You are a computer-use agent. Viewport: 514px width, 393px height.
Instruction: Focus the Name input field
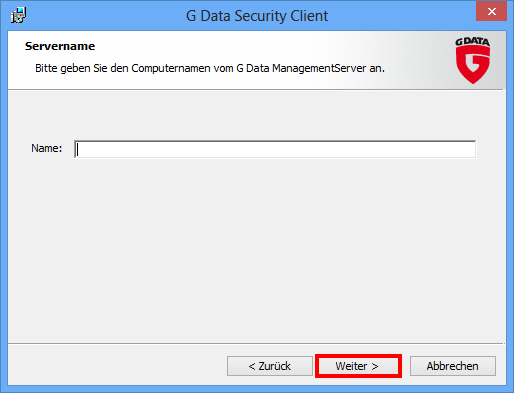pyautogui.click(x=275, y=149)
